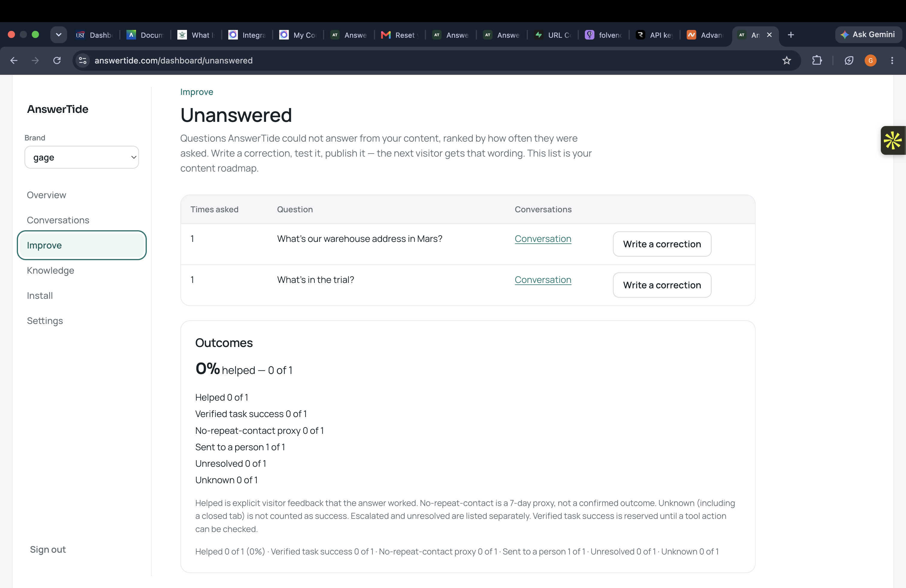The height and width of the screenshot is (588, 906).
Task: Click the browser forward arrow
Action: [35, 60]
